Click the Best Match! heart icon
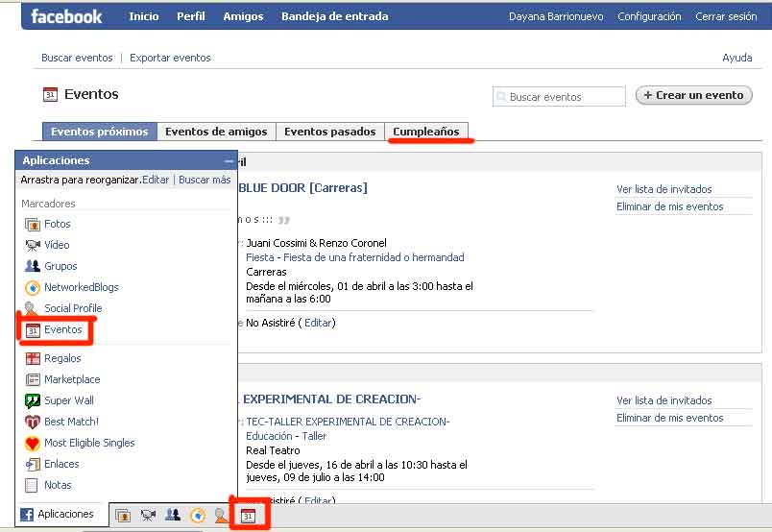 tap(33, 423)
